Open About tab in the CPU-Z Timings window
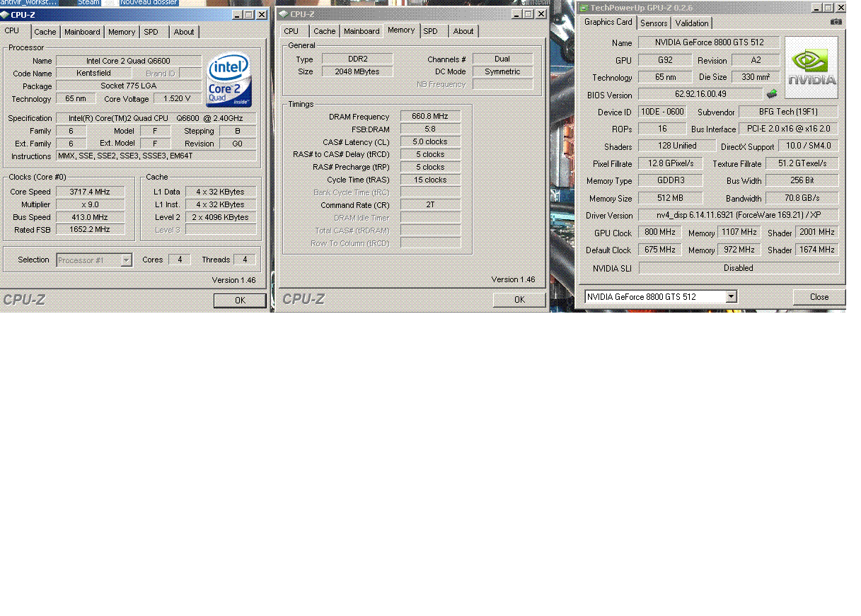The width and height of the screenshot is (861, 616). (463, 31)
